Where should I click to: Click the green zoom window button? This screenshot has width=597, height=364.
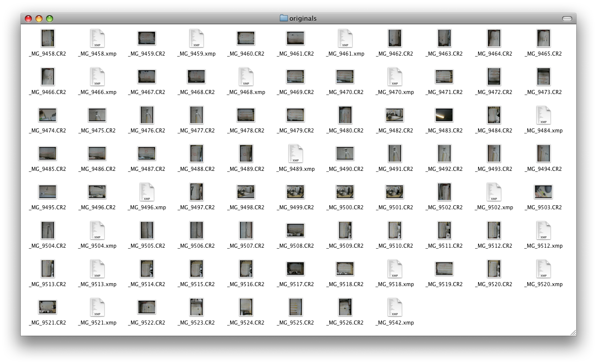click(x=50, y=18)
